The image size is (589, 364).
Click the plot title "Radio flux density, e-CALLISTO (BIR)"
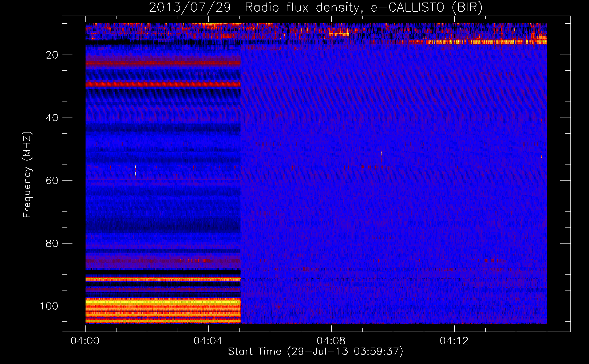[364, 8]
